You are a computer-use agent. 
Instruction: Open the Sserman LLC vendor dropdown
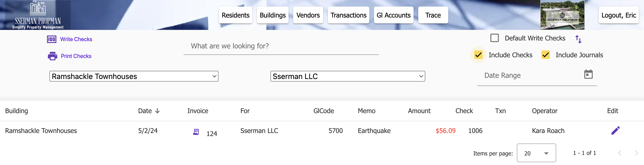click(x=348, y=76)
